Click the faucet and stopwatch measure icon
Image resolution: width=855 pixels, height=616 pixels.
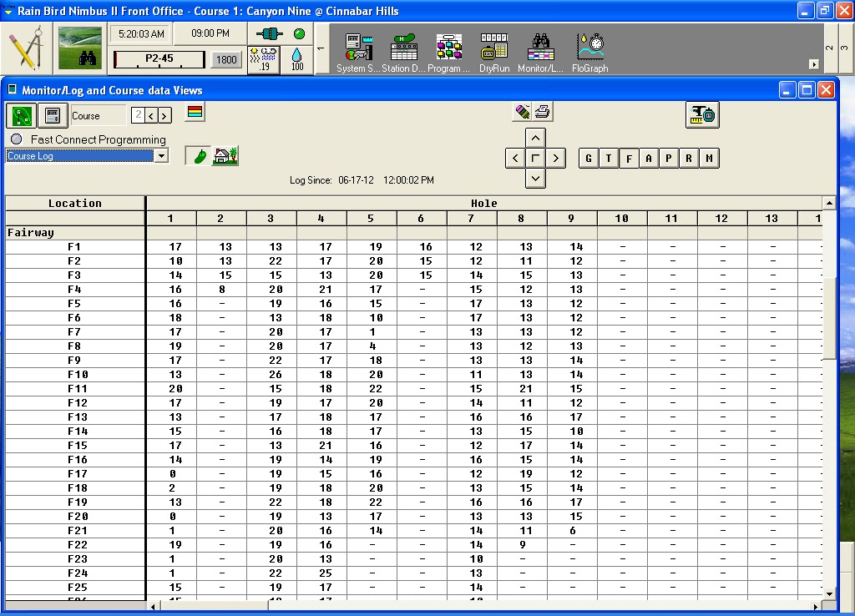tap(702, 114)
